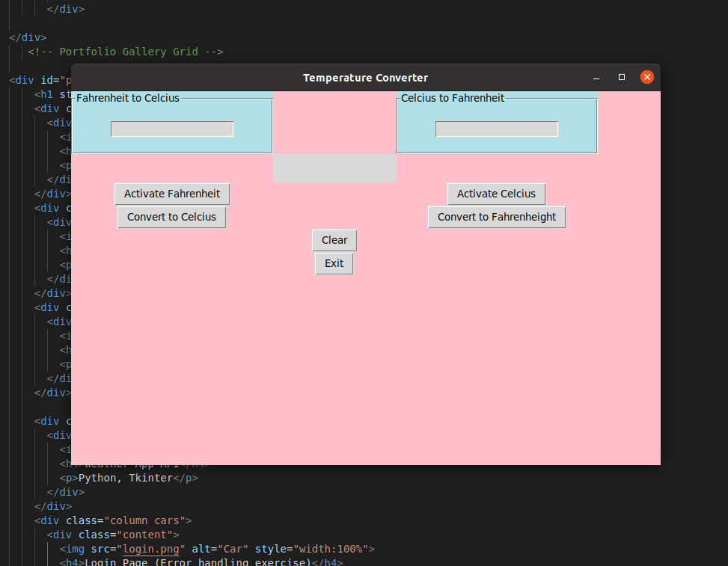Minimize the Temperature Converter window

pyautogui.click(x=596, y=78)
